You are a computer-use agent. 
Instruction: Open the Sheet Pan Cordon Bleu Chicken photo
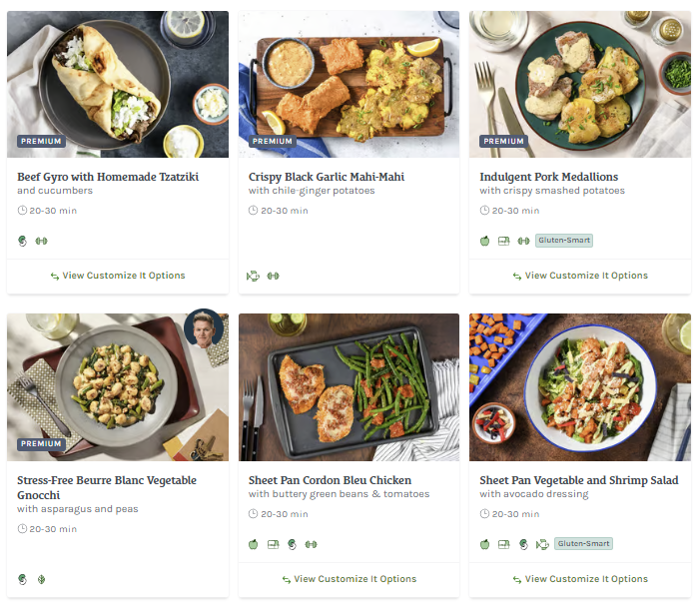tap(349, 387)
